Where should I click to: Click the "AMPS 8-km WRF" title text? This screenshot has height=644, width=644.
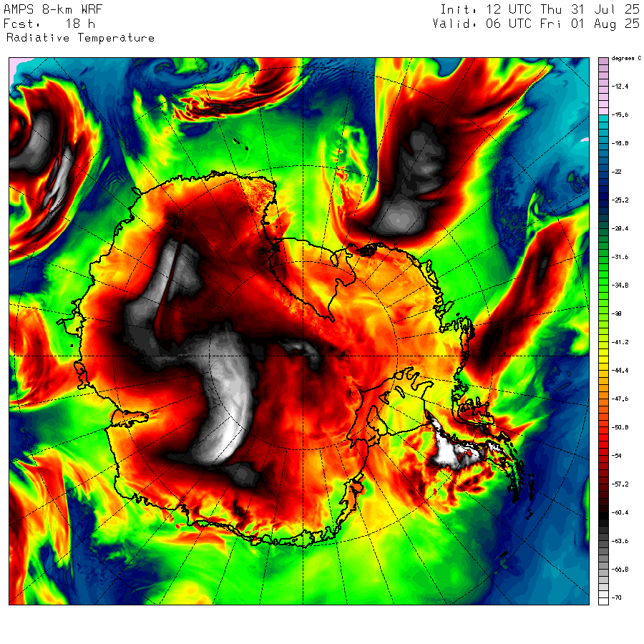[x=53, y=9]
